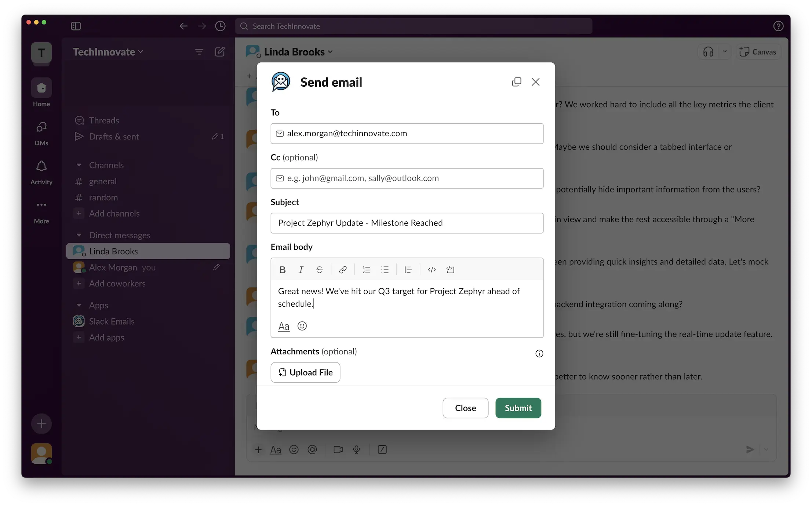Toggle bold formatting in email body
Viewport: 812px width, 506px height.
coord(282,270)
